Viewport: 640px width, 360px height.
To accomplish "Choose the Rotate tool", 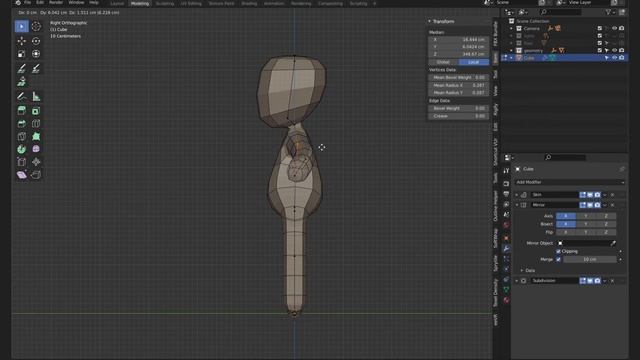I will coord(36,41).
